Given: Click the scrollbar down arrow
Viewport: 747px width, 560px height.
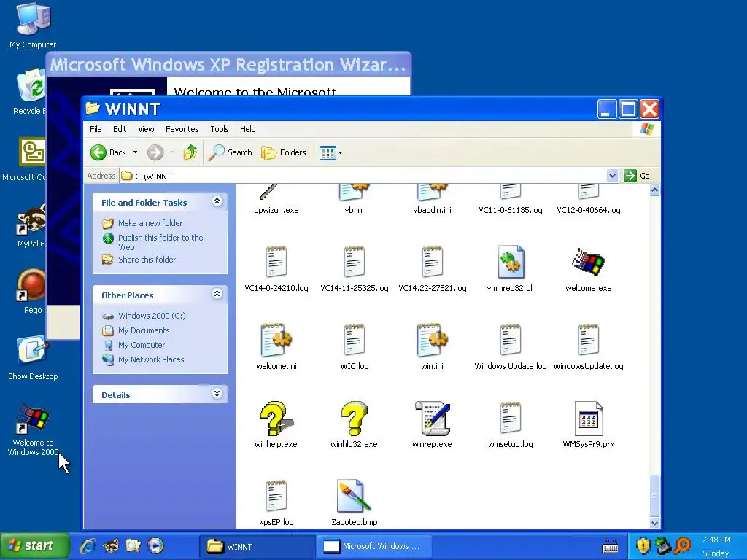Looking at the screenshot, I should [x=654, y=523].
